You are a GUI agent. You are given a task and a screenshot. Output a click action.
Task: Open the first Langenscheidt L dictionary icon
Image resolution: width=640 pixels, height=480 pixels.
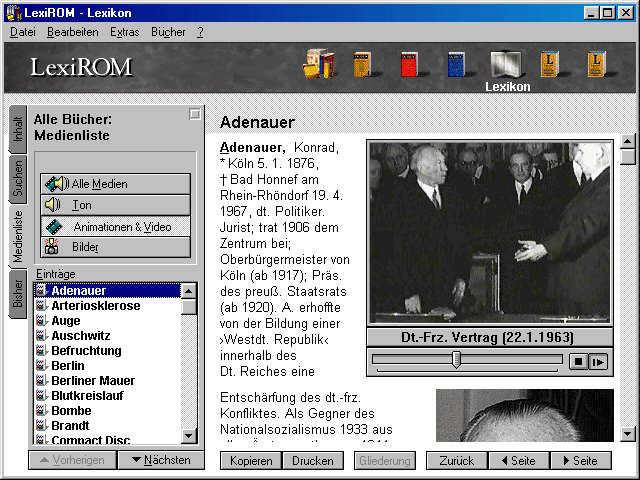[549, 64]
